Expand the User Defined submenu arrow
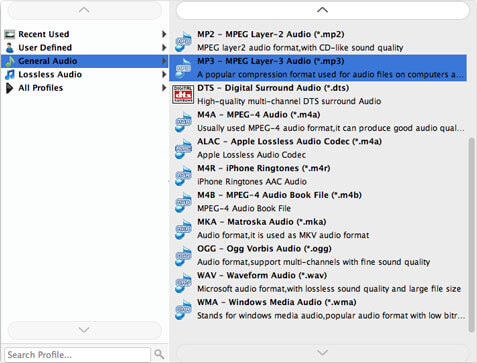This screenshot has width=477, height=363. coord(164,48)
